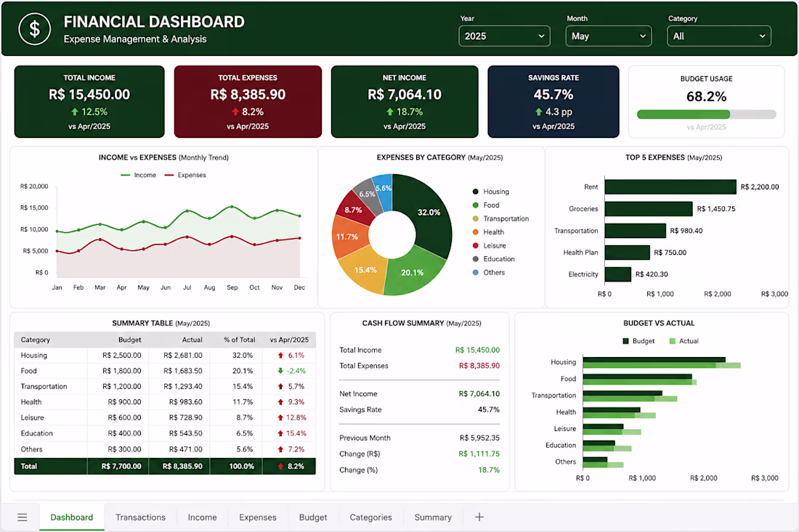Click Transportation legend yellow dot
This screenshot has height=532, width=799.
(476, 218)
